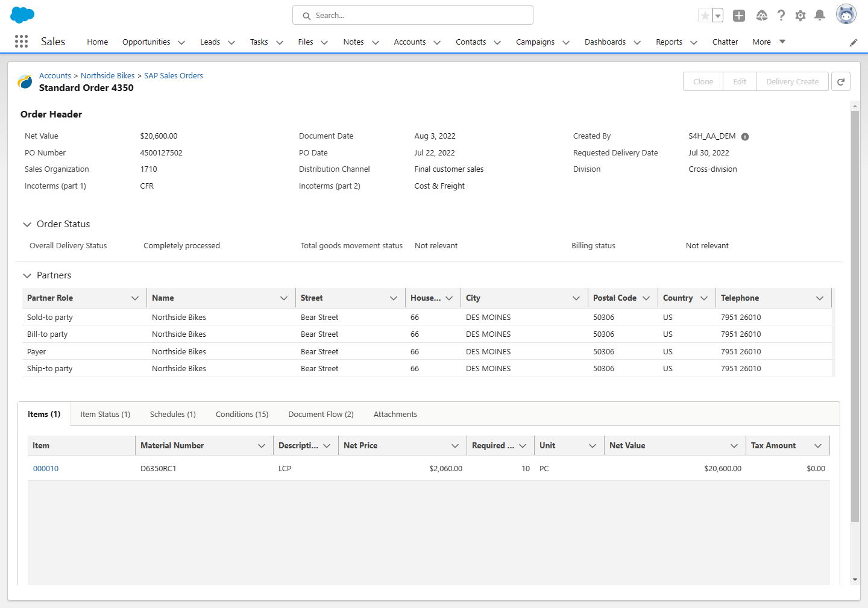868x608 pixels.
Task: Open Country column menu chevron
Action: (x=704, y=298)
